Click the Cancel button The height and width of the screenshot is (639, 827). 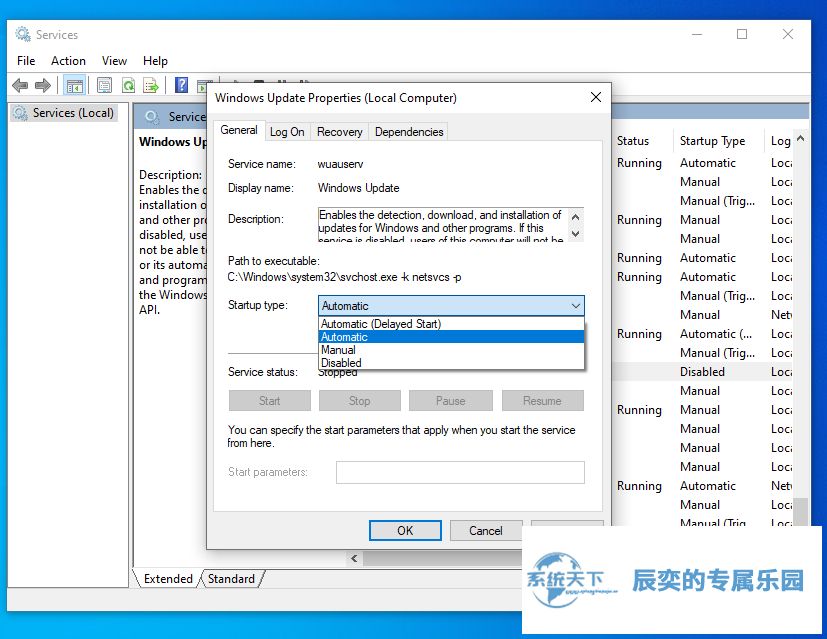486,530
